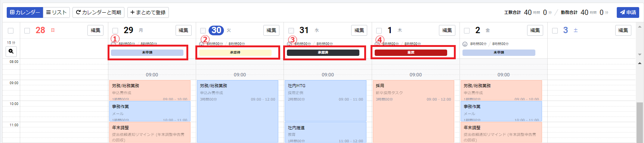Viewport: 644px width, 143px height.
Task: Check the box for Thursday 1
Action: click(379, 31)
